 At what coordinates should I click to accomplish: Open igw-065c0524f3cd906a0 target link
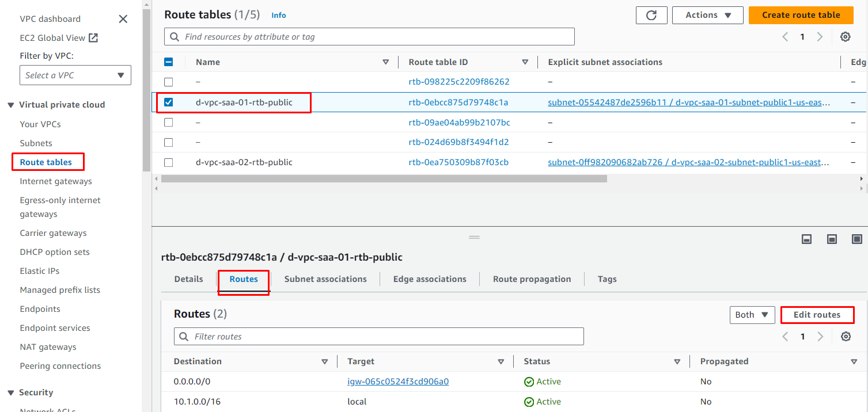[398, 382]
